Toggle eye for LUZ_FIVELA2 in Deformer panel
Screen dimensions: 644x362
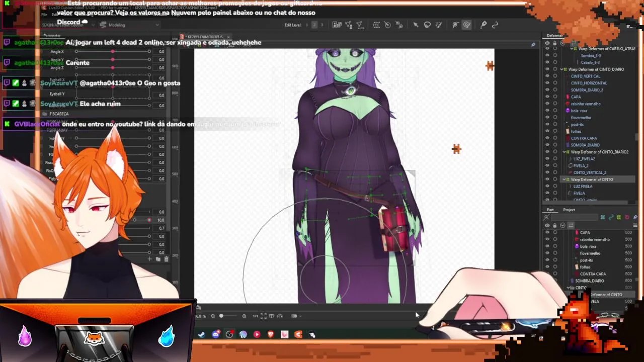click(547, 158)
